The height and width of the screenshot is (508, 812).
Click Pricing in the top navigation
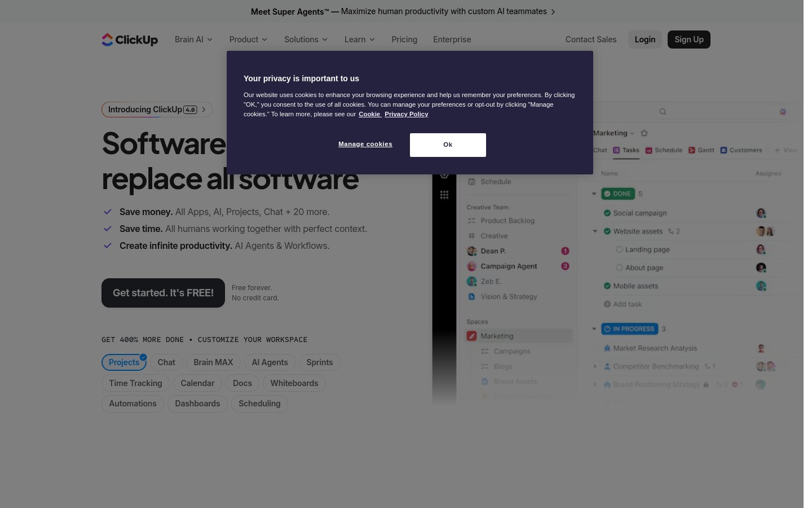click(x=404, y=40)
